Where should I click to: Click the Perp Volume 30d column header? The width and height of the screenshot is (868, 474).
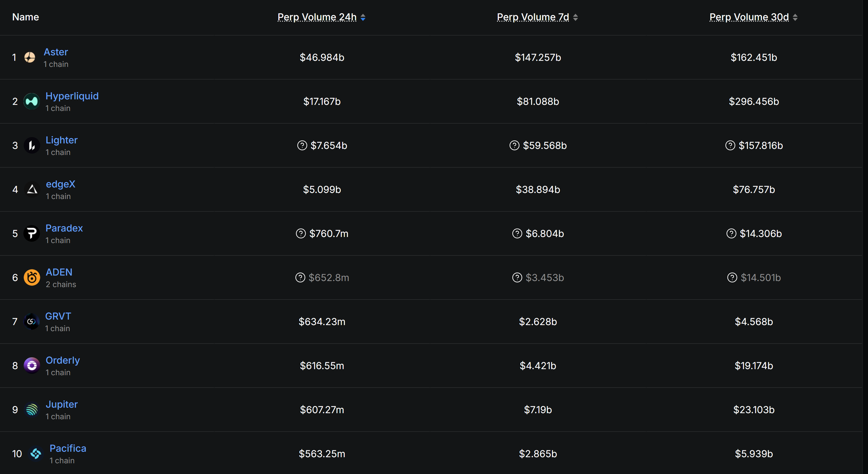(x=749, y=17)
